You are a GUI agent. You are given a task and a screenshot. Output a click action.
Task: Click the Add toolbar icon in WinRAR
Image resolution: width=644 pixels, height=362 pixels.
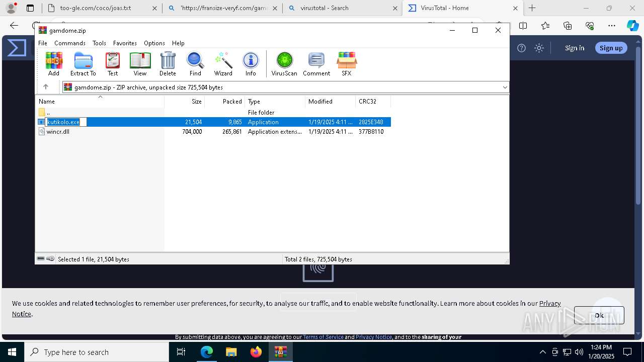(x=54, y=64)
